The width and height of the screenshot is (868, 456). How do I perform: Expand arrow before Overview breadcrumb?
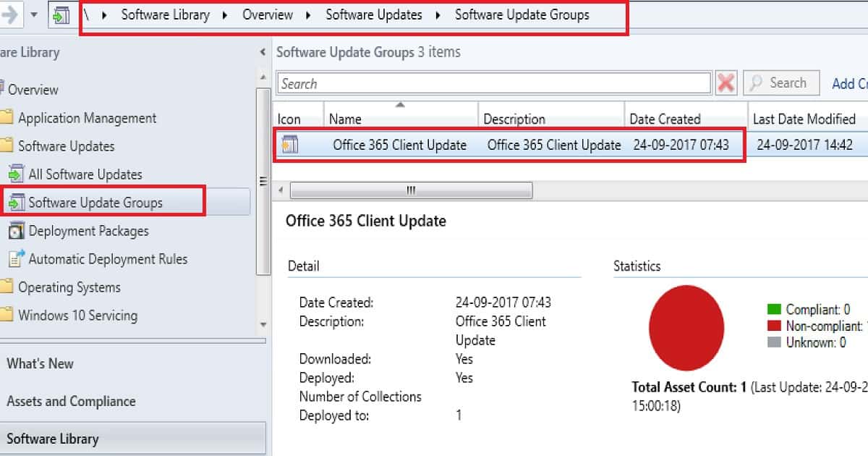tap(226, 15)
